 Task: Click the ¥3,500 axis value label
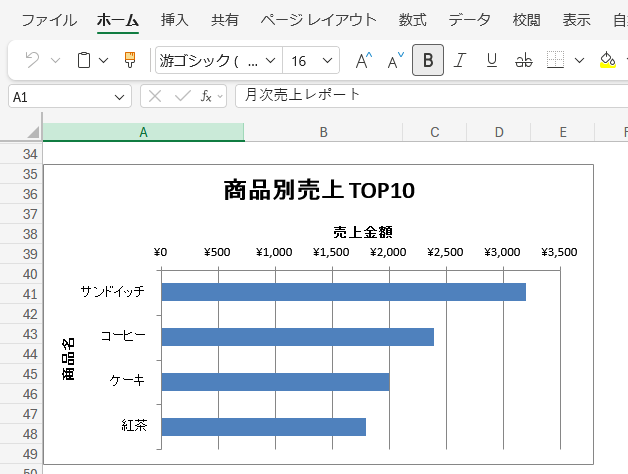(559, 252)
